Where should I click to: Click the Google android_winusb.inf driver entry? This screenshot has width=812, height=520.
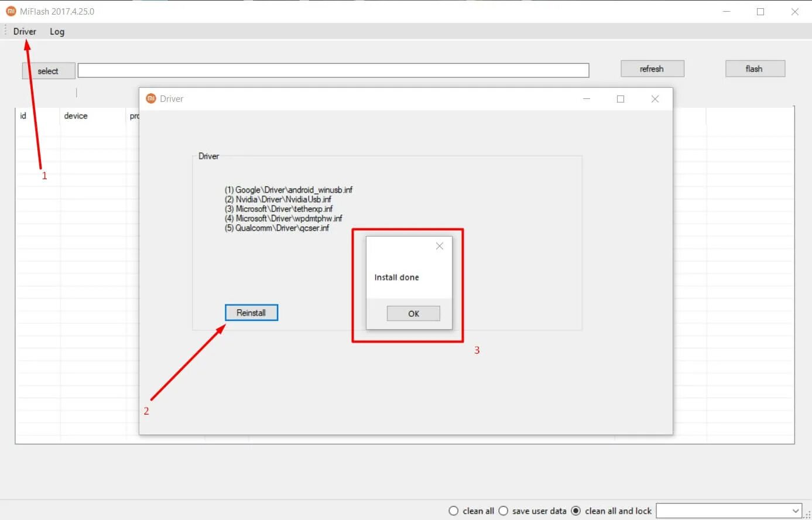(289, 190)
